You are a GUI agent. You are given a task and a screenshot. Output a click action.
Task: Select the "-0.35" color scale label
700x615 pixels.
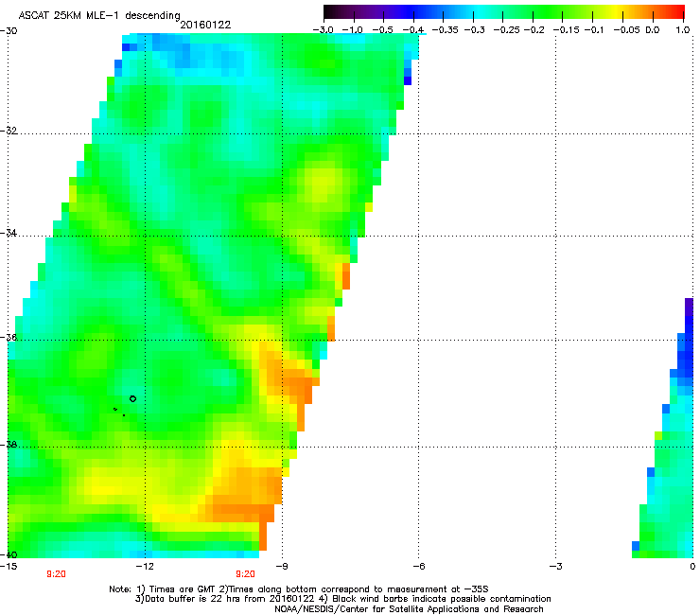click(x=445, y=30)
